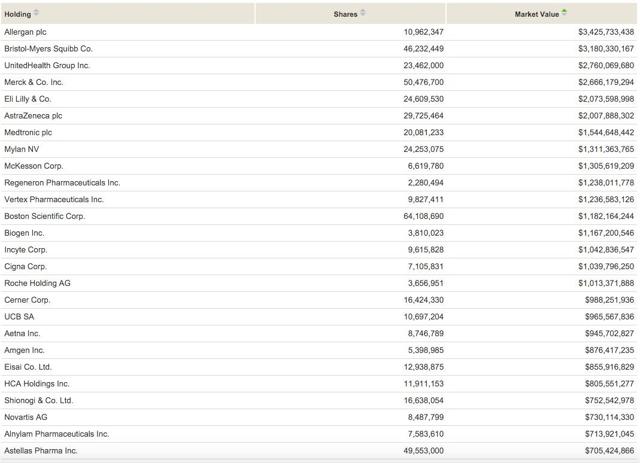Select the Allergan plc holding name
This screenshot has width=640, height=463.
[25, 32]
